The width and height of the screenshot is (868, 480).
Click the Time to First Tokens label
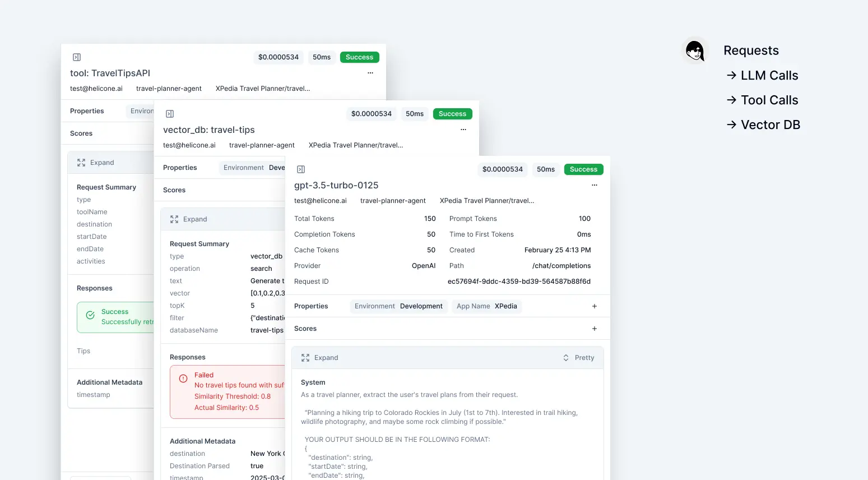coord(481,234)
